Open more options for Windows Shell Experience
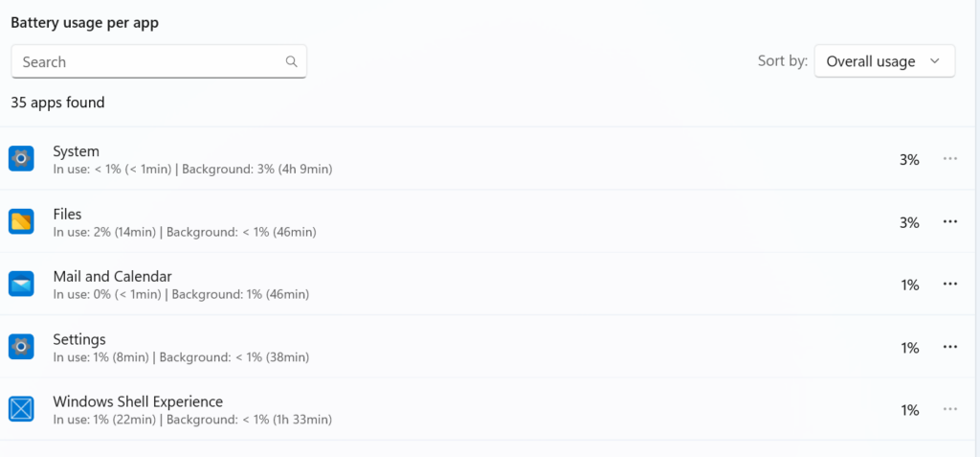 point(950,409)
